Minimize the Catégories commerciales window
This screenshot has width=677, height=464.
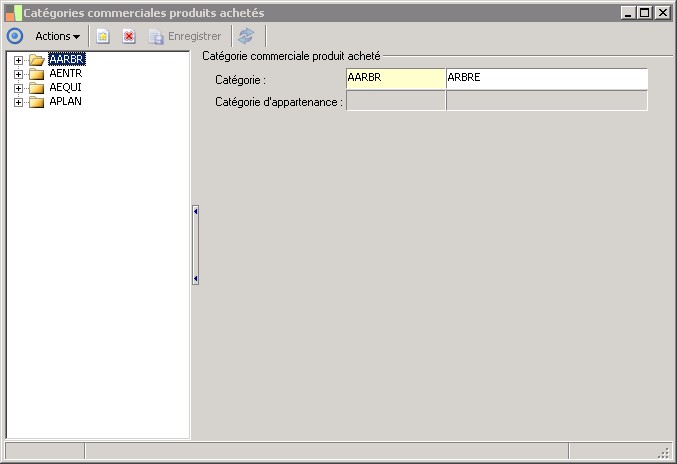point(628,13)
